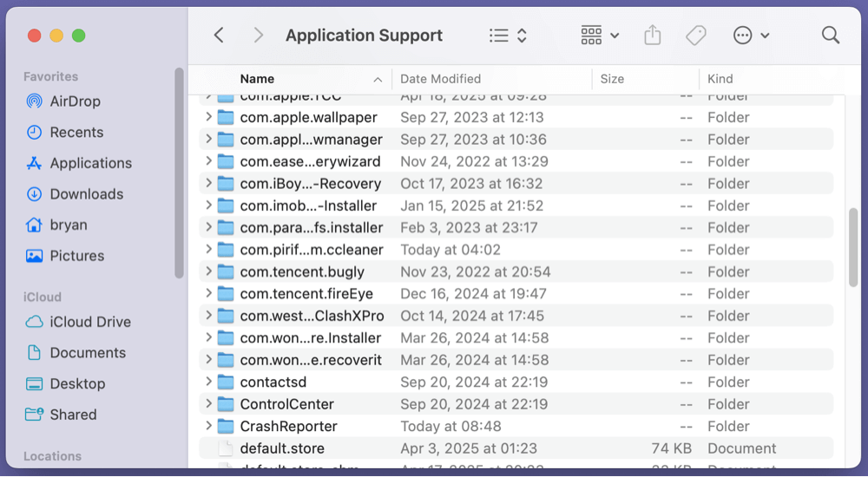Open Documents in the sidebar
This screenshot has width=868, height=477.
(x=76, y=353)
